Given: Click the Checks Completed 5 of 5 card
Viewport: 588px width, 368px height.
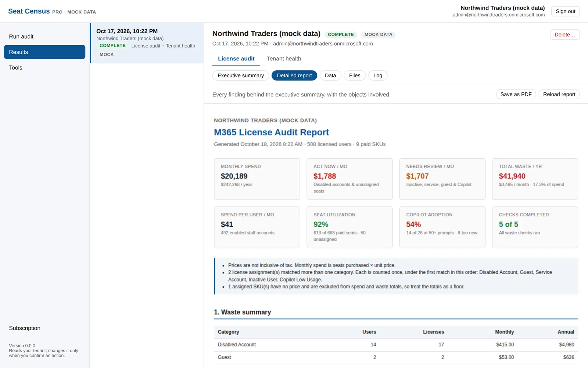Looking at the screenshot, I should pos(535,227).
